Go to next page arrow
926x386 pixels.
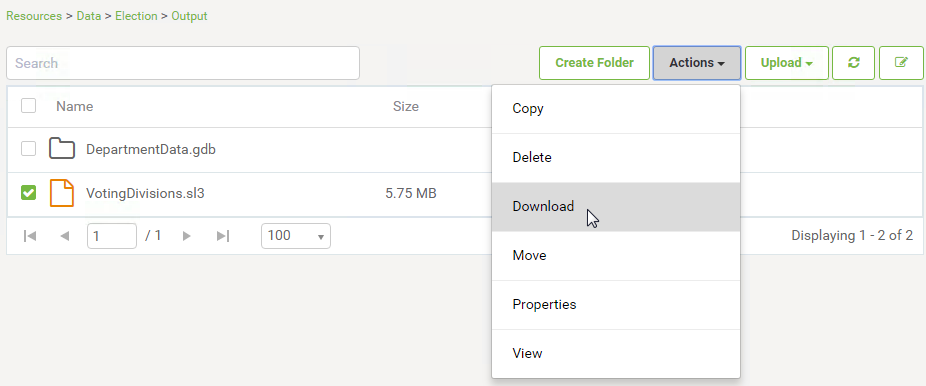pos(187,236)
